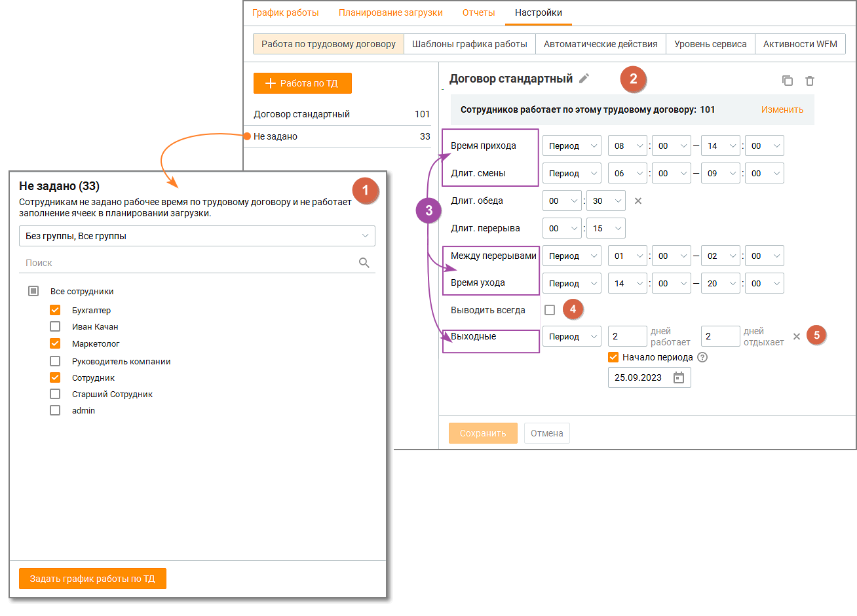Click the 'Изменить' link
The width and height of the screenshot is (857, 616).
pyautogui.click(x=782, y=109)
